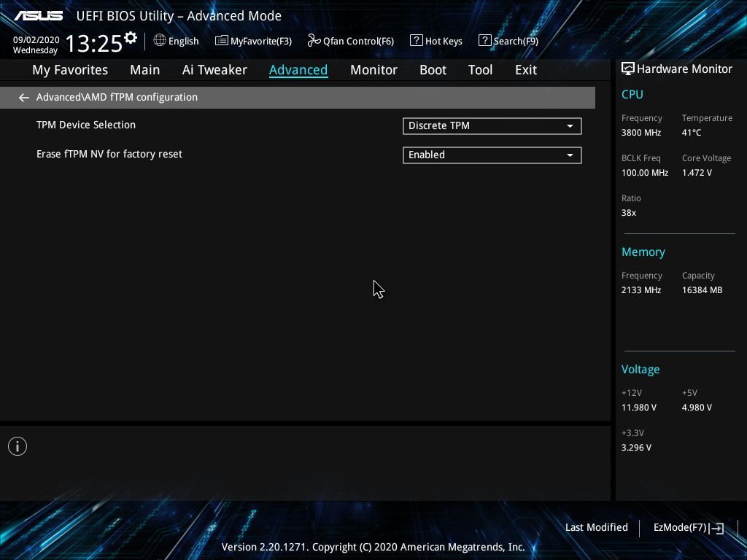Open the Erase fTPM NV dropdown
This screenshot has height=560, width=747.
[x=492, y=155]
